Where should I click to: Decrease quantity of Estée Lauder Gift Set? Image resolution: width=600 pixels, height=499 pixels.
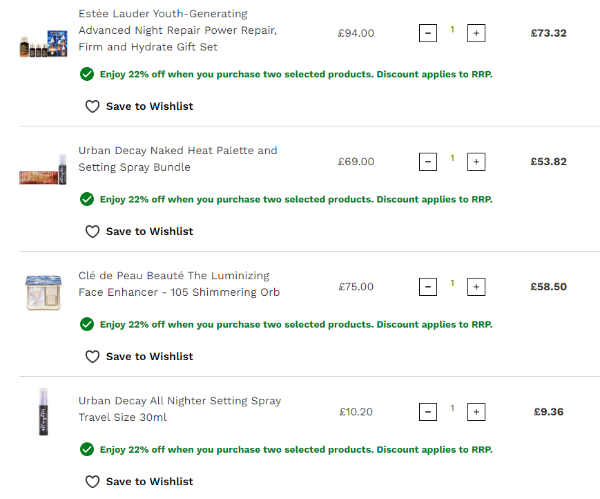428,34
